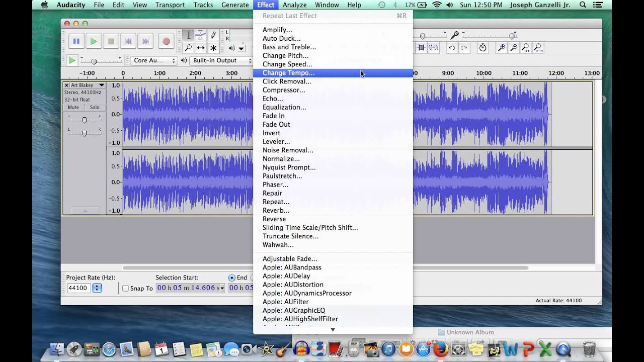
Task: Undo the last action
Action: pos(452,48)
